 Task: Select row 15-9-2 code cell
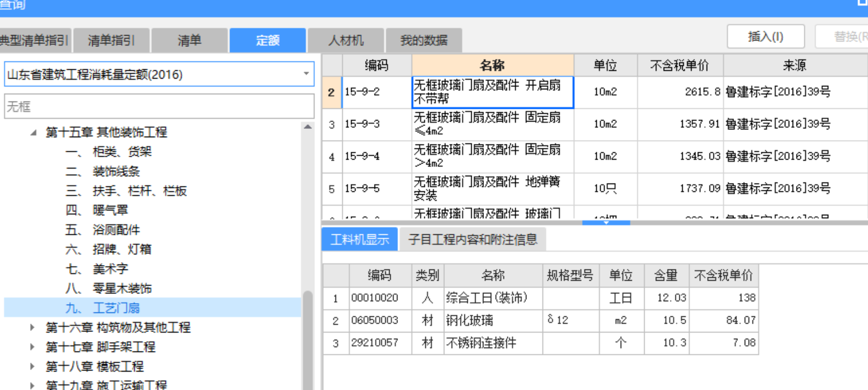pos(377,93)
